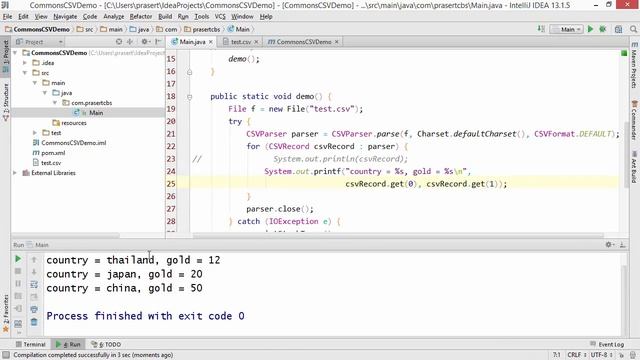Open the Event Log
The height and width of the screenshot is (360, 640).
pyautogui.click(x=607, y=344)
